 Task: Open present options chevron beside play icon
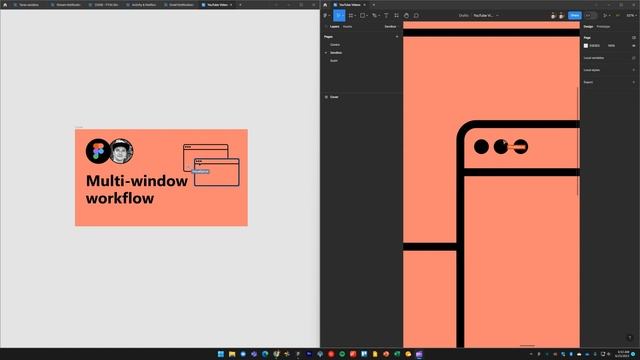610,16
